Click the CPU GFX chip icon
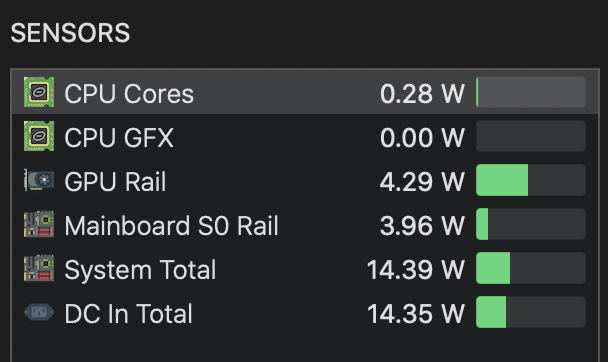This screenshot has height=362, width=608. coord(39,136)
